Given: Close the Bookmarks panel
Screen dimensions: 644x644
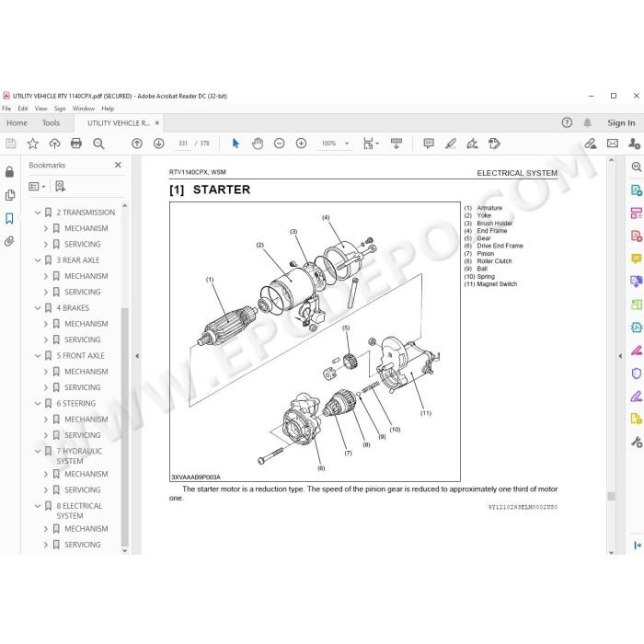Looking at the screenshot, I should [x=118, y=165].
